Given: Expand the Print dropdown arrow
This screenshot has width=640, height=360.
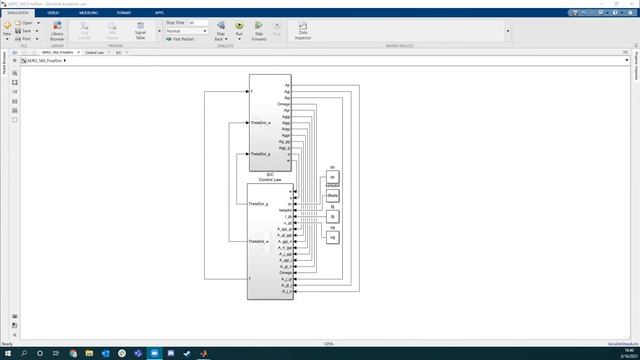Looking at the screenshot, I should 37,39.
